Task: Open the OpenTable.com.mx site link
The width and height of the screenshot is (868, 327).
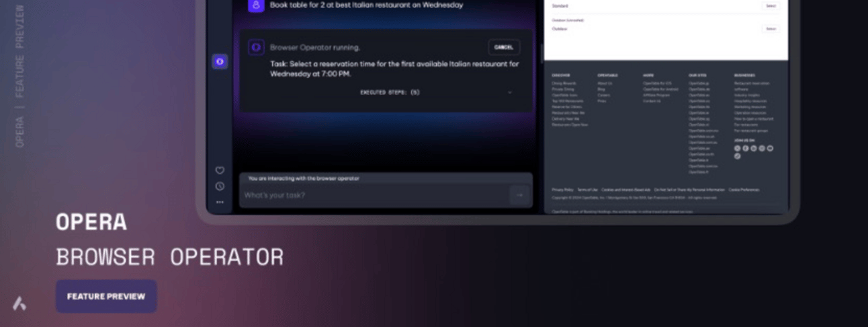Action: pos(703,131)
